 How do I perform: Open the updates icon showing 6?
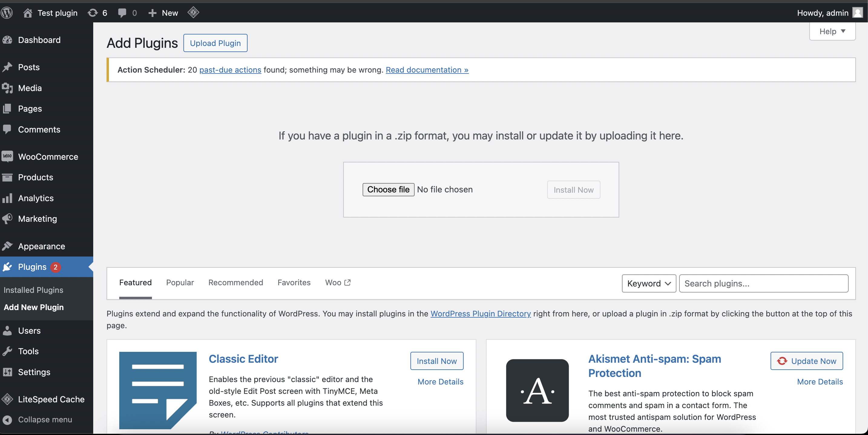[x=97, y=13]
